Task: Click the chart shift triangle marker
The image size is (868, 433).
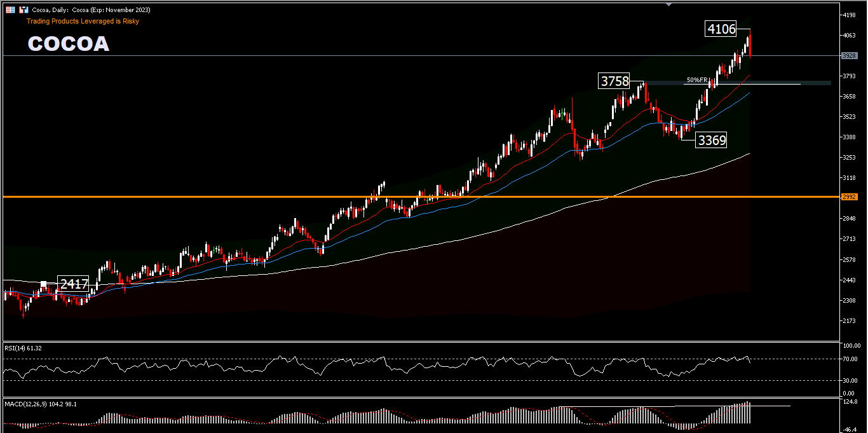Action: coord(668,4)
